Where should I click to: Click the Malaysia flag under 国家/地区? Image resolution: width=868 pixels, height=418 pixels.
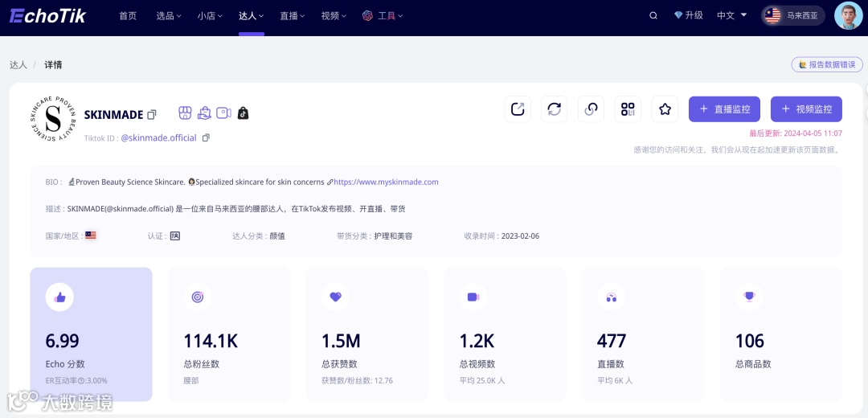[91, 236]
